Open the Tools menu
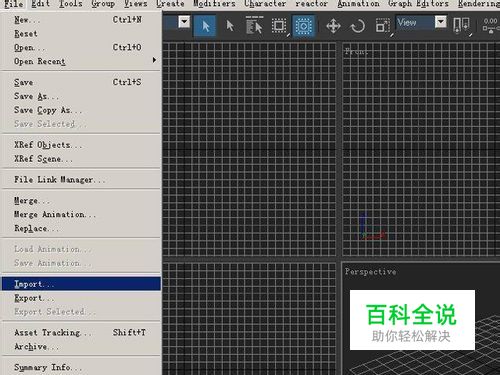The image size is (500, 375). click(70, 4)
